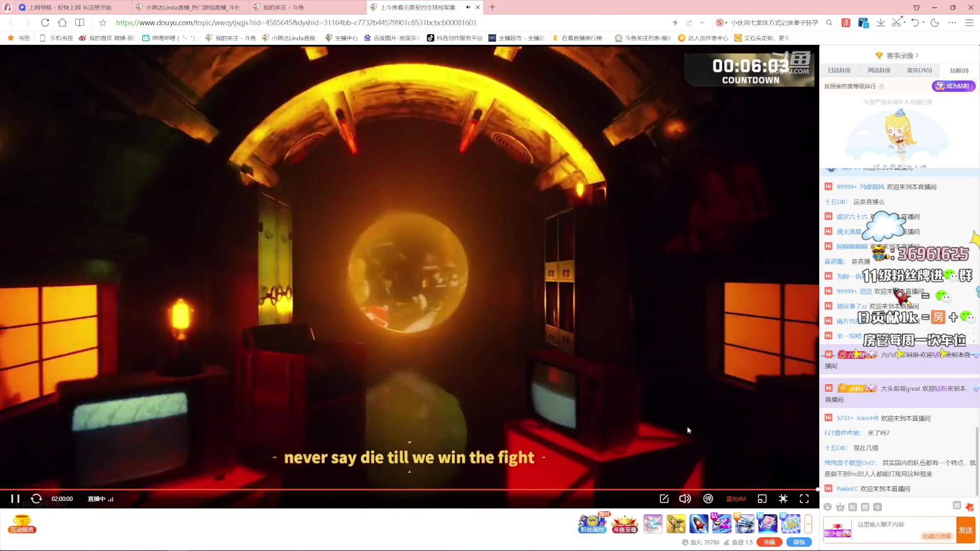Expand the gift list arrow
The height and width of the screenshot is (551, 980).
coord(808,523)
